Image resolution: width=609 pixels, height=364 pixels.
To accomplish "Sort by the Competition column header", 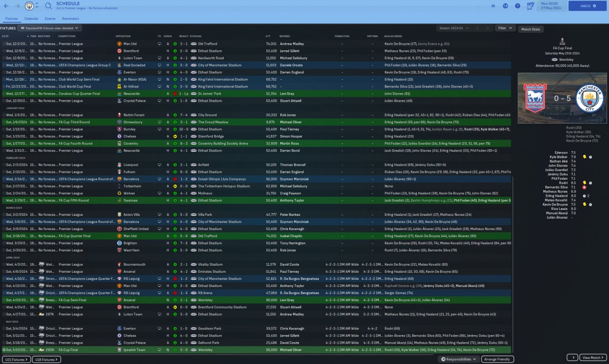I will (67, 36).
